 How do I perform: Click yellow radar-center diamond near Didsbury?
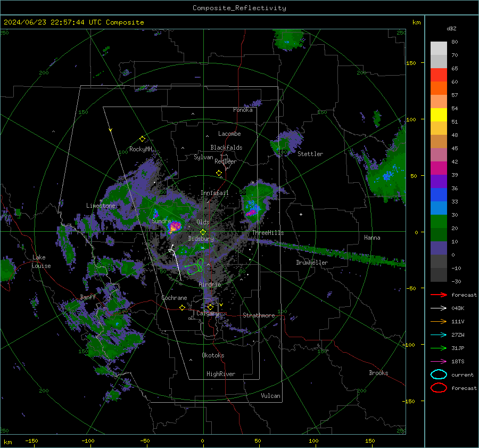click(203, 232)
